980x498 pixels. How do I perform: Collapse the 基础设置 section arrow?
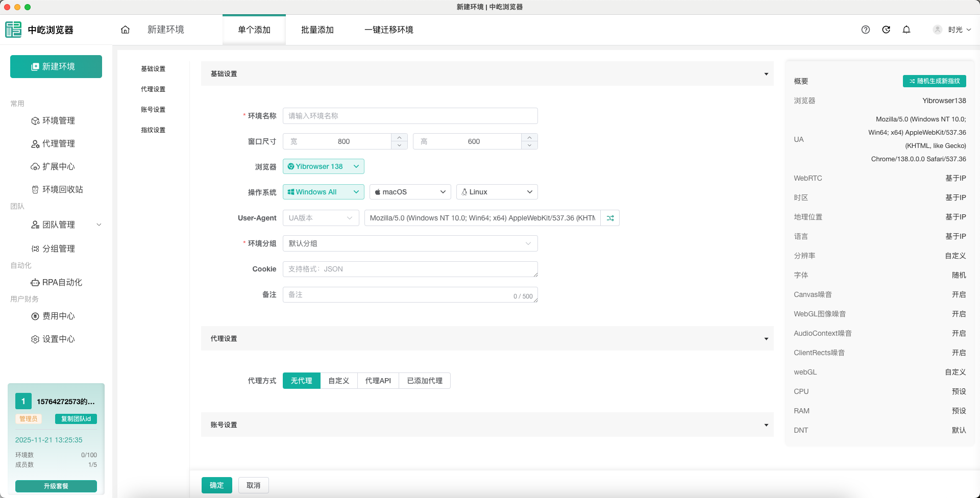click(766, 74)
